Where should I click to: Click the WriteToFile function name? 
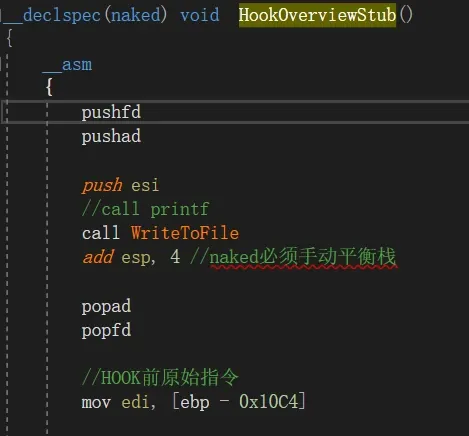tap(185, 233)
